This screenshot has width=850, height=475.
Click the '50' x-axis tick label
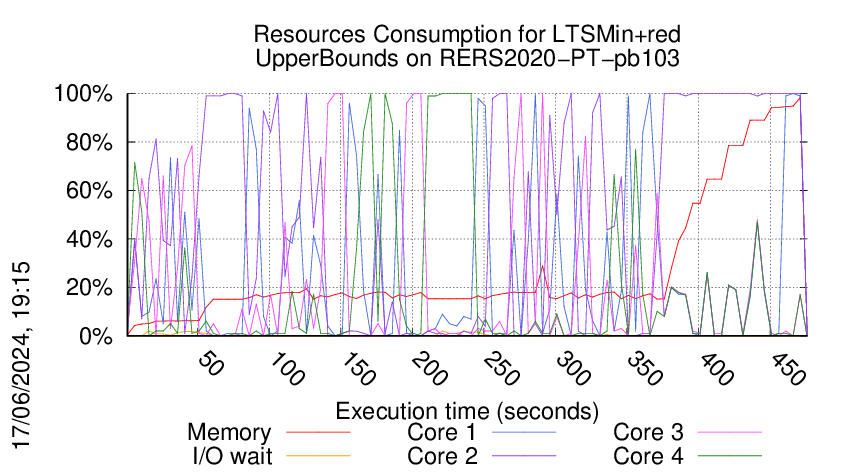coord(210,364)
